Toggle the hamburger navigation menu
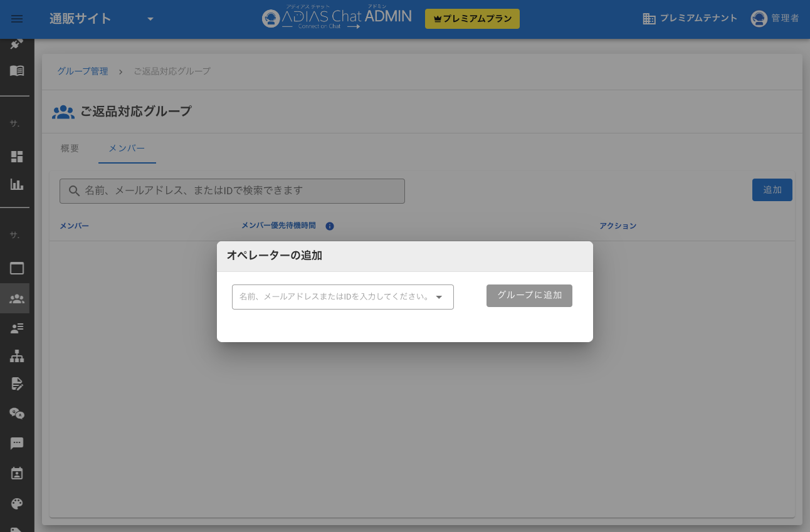810x532 pixels. pyautogui.click(x=16, y=18)
